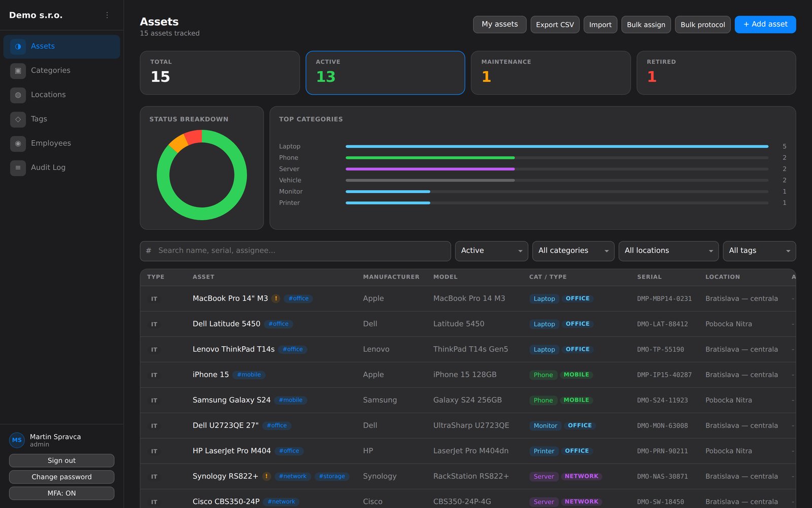The width and height of the screenshot is (812, 508).
Task: Click the Bulk protocol button
Action: click(703, 24)
